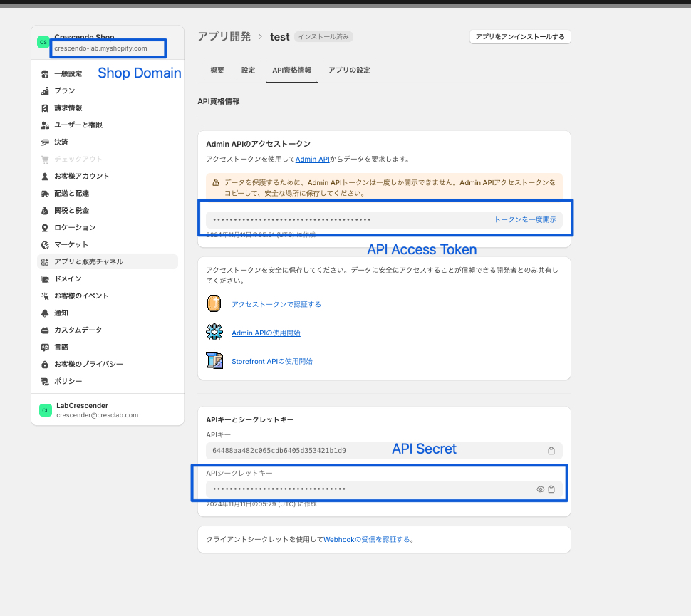
Task: Open アプリと販売チャネル in sidebar
Action: coord(88,262)
